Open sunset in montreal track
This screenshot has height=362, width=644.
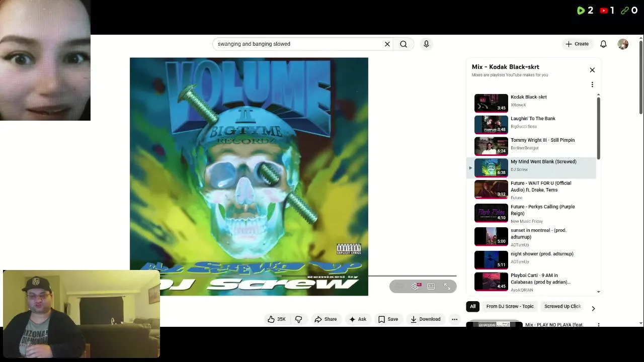[x=531, y=237]
